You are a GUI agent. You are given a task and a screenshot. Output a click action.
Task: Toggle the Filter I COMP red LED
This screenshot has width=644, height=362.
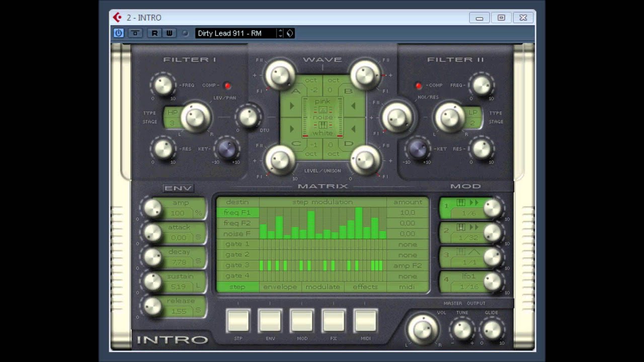tap(227, 85)
